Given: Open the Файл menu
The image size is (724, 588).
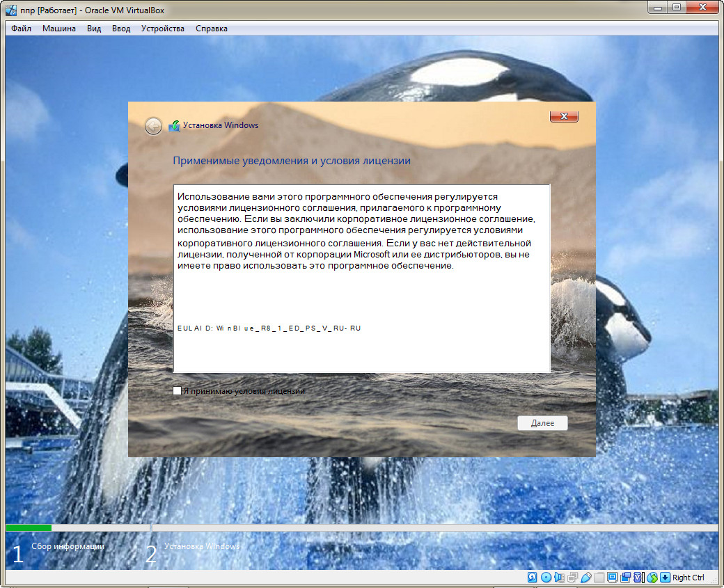Looking at the screenshot, I should 22,29.
